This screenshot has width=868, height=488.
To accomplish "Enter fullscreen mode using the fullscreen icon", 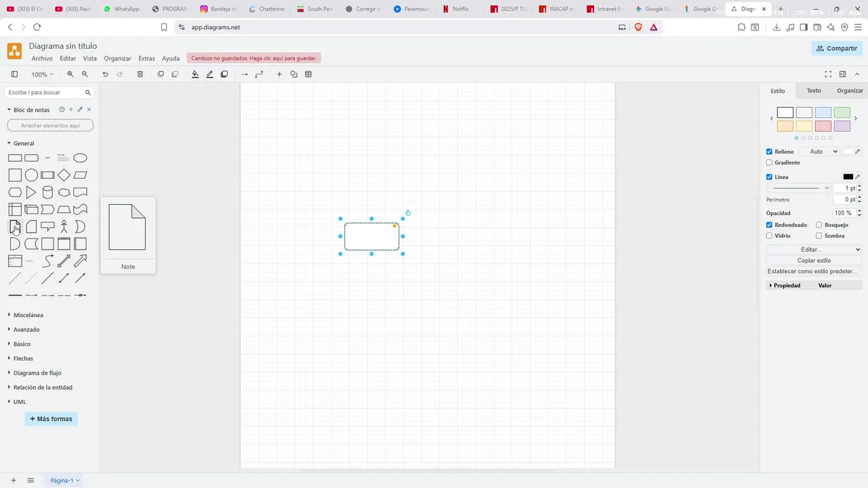I will [x=828, y=75].
